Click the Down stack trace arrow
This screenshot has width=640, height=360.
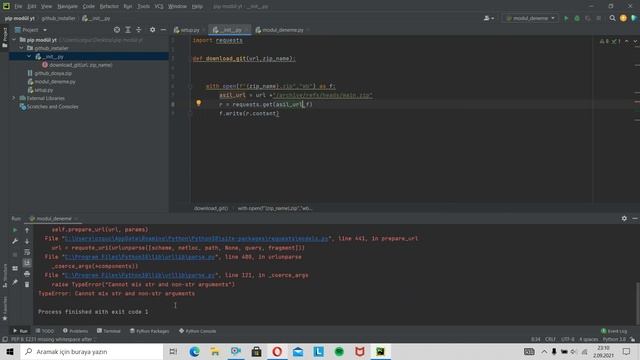(x=27, y=241)
